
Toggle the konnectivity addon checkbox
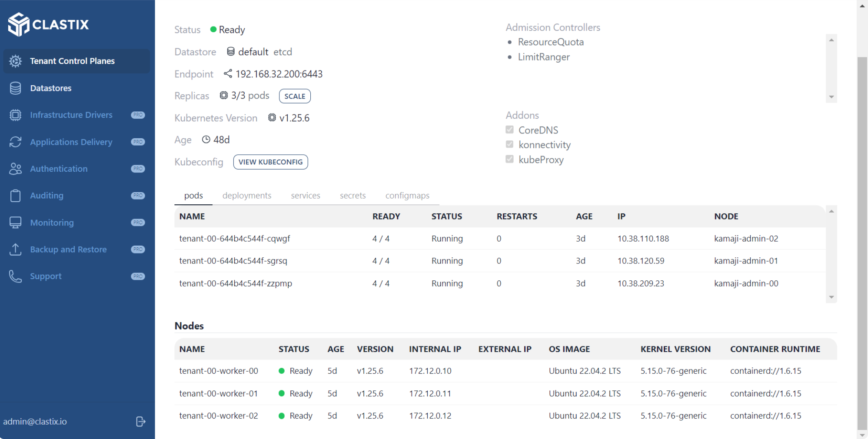click(509, 145)
